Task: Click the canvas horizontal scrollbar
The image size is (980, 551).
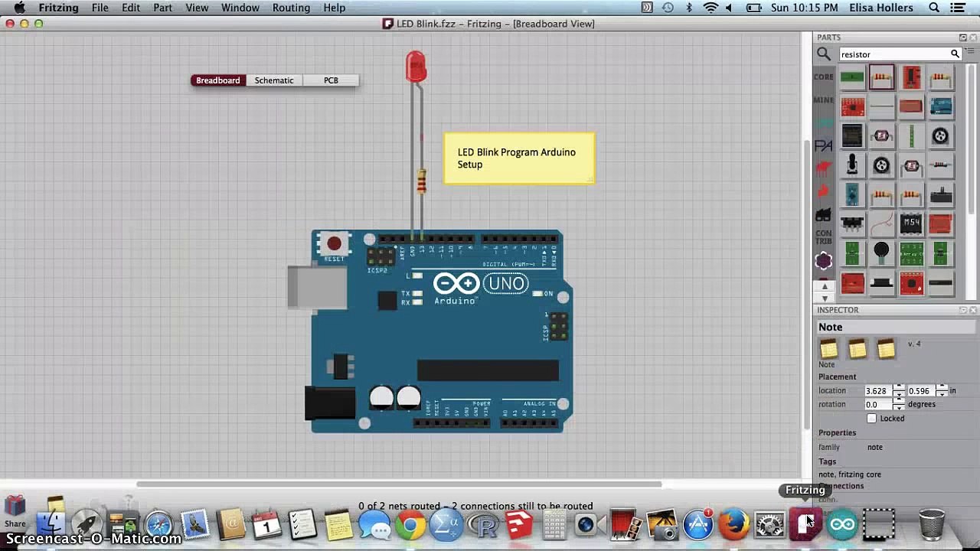Action: coord(399,484)
